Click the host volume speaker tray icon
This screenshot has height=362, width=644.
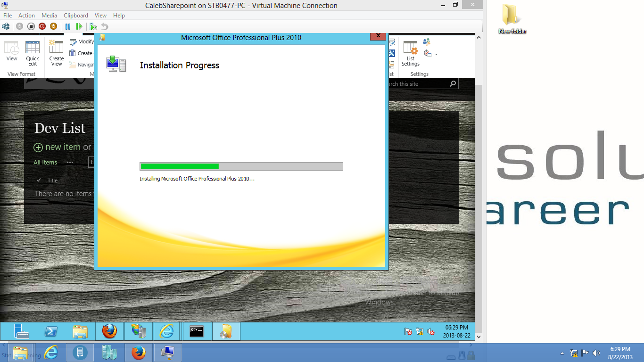click(x=596, y=353)
